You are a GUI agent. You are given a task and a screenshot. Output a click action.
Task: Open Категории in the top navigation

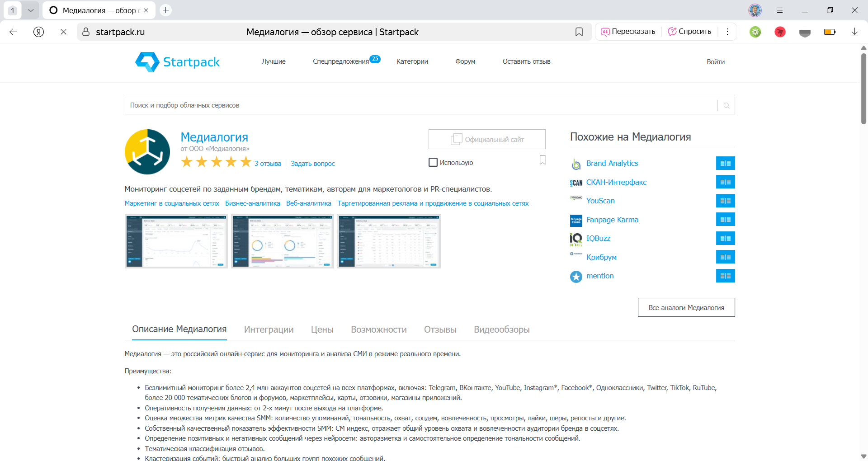click(412, 61)
